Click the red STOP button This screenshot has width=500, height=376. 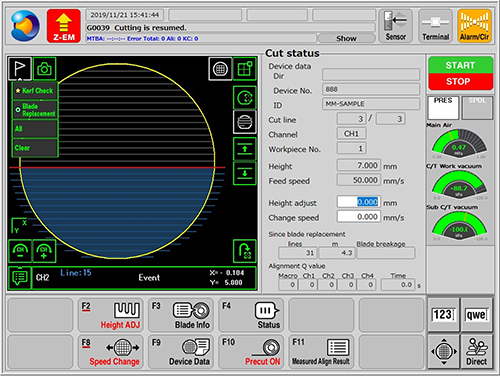460,81
